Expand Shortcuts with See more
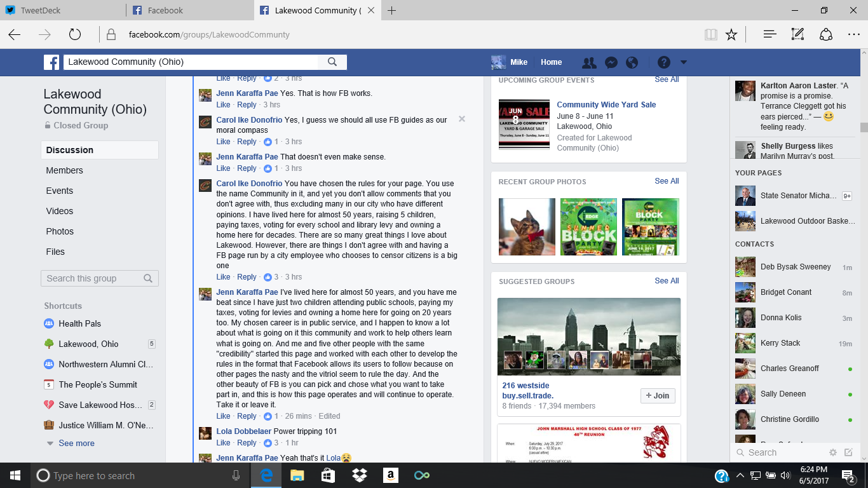868x488 pixels. click(76, 444)
